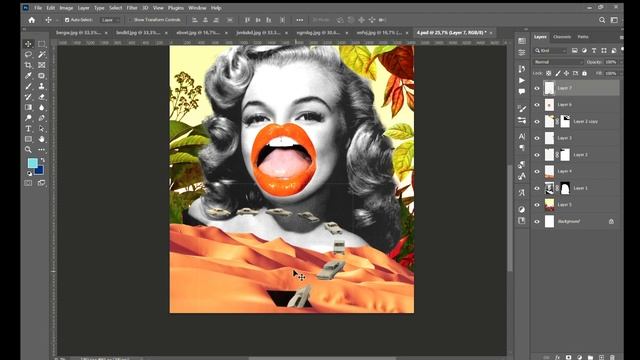
Task: Open workspace switcher in options bar
Action: click(x=614, y=20)
